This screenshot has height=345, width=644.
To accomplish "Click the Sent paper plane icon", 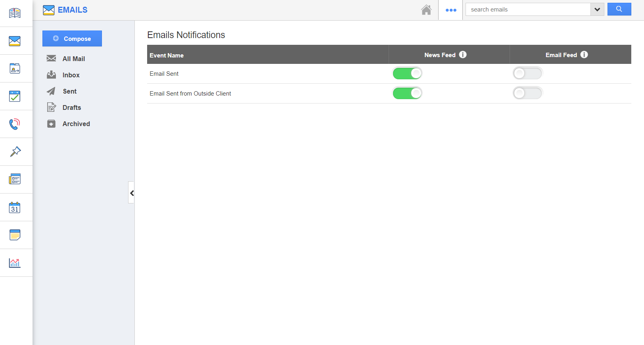I will pos(51,91).
